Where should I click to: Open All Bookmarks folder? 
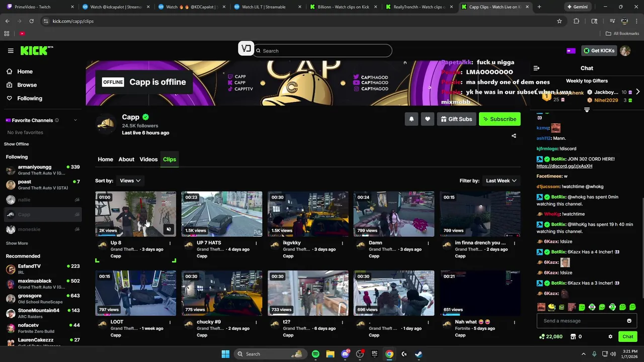[622, 34]
